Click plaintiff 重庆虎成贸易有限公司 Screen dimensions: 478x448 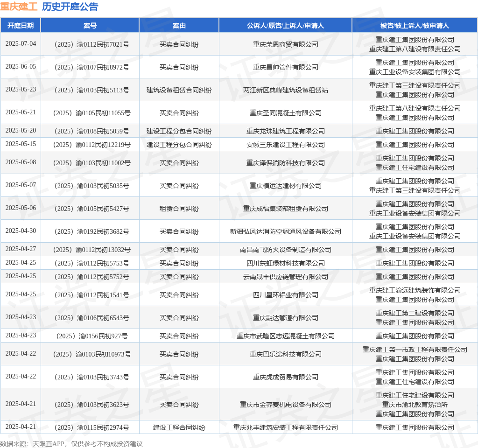[x=285, y=377]
